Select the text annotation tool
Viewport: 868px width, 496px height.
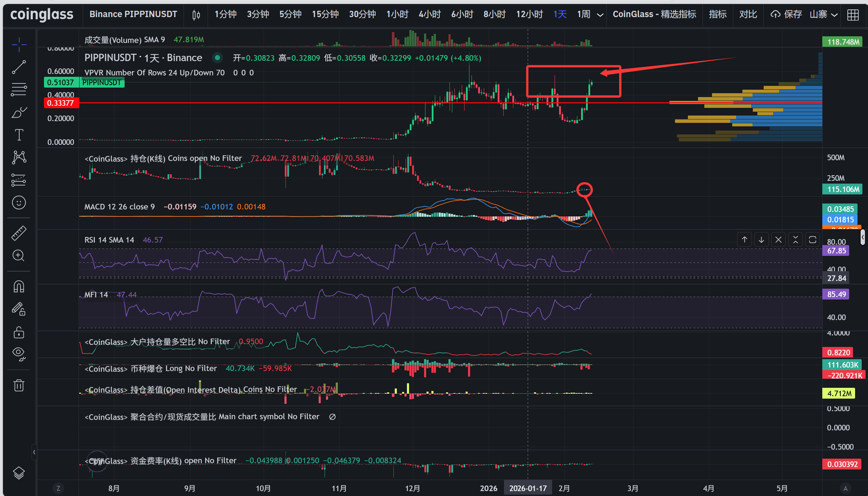(x=19, y=135)
